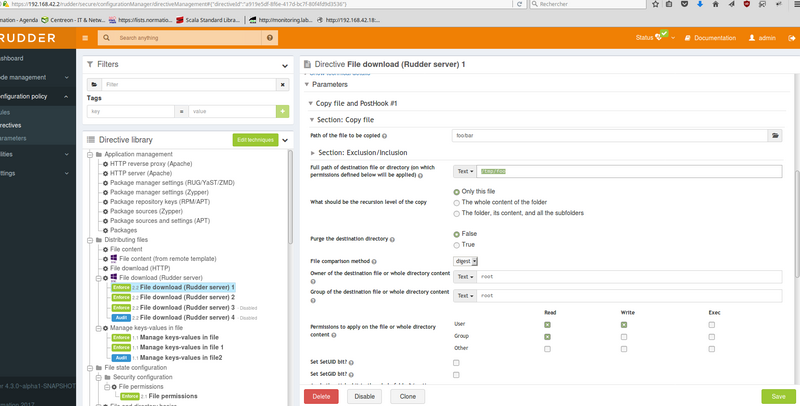Click info icon next to Path of the file

[384, 136]
